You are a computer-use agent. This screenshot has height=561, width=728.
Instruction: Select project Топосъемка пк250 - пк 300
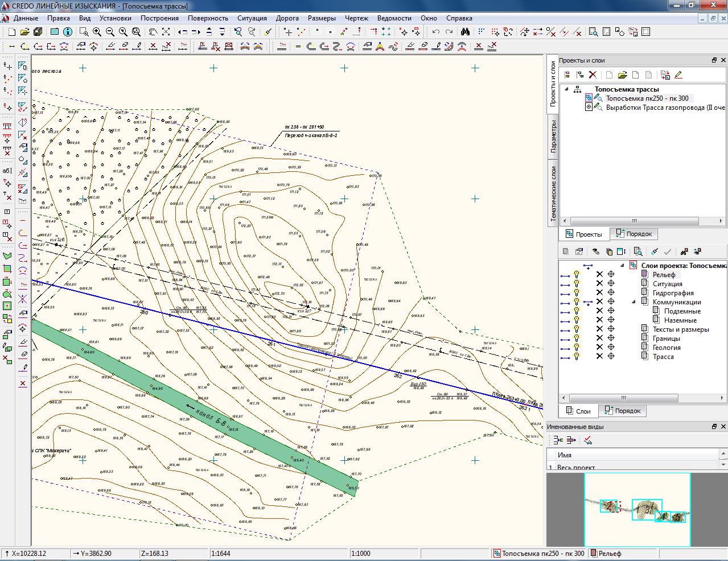point(647,98)
